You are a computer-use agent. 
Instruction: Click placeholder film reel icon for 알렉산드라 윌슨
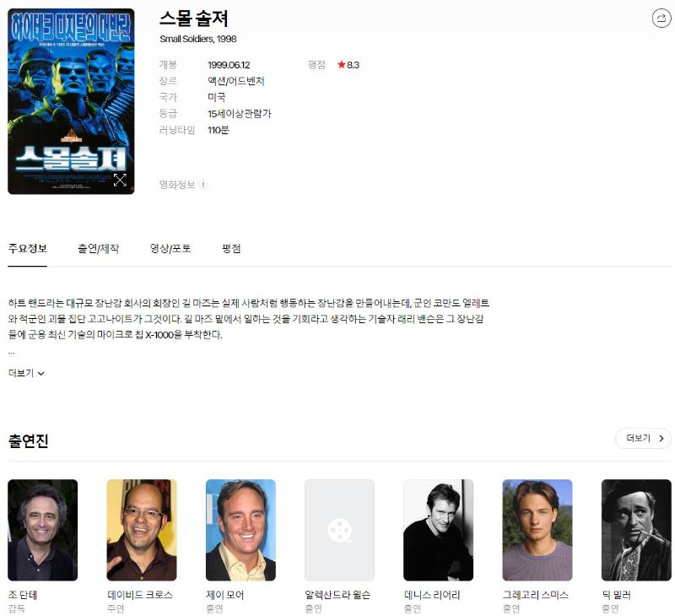click(339, 530)
